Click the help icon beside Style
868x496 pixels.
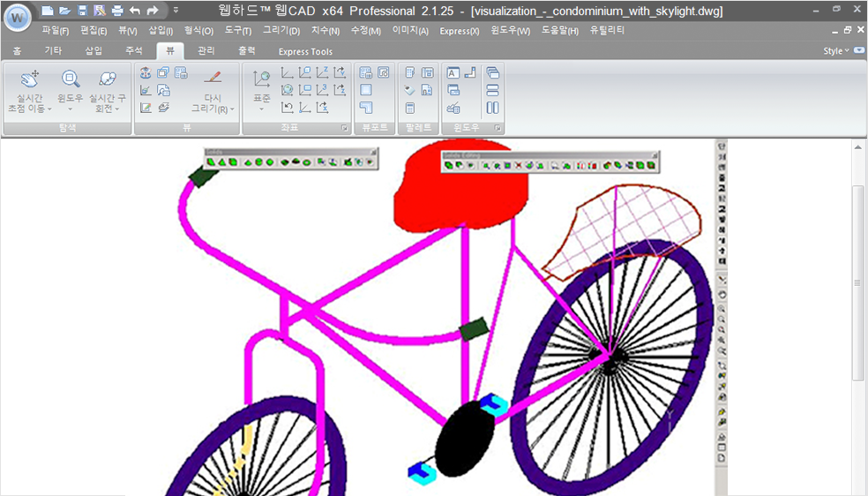[859, 50]
